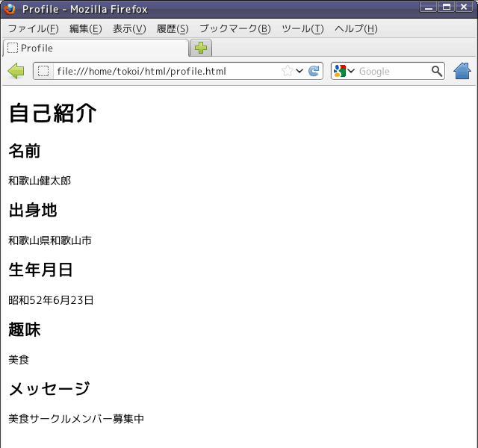This screenshot has width=478, height=448.
Task: Click the メッセージ heading
Action: point(49,389)
